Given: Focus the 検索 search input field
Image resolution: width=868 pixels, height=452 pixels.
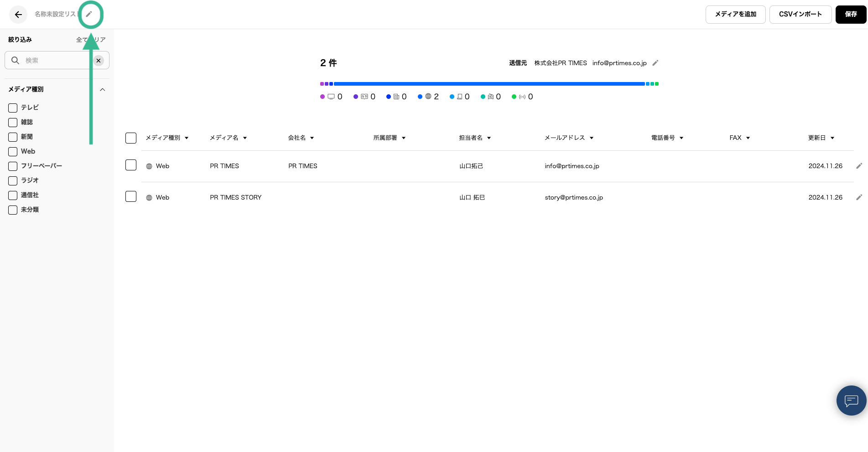Looking at the screenshot, I should (x=55, y=61).
